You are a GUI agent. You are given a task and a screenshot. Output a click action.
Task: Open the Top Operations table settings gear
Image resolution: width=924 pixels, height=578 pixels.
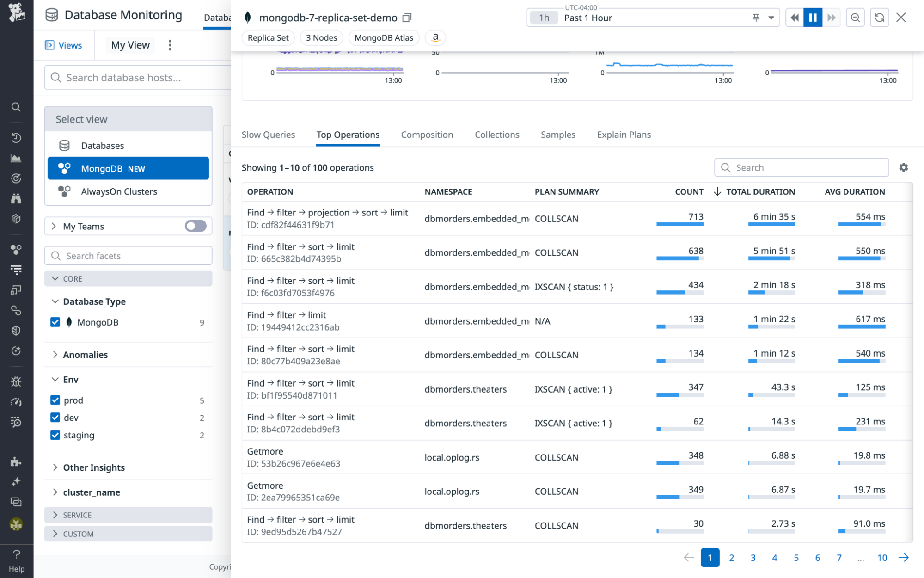tap(903, 167)
